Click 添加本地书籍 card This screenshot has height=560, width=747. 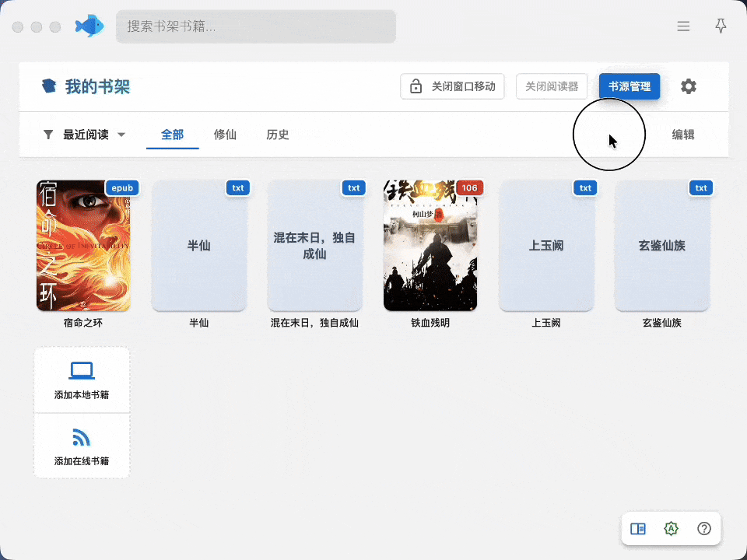82,380
